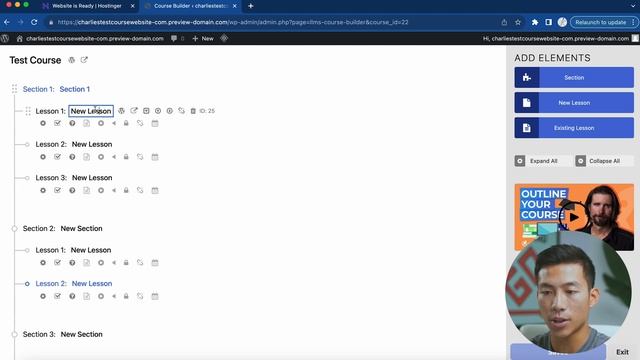This screenshot has width=640, height=360.
Task: Document icon under Section 2 Lesson 2
Action: pos(87,296)
